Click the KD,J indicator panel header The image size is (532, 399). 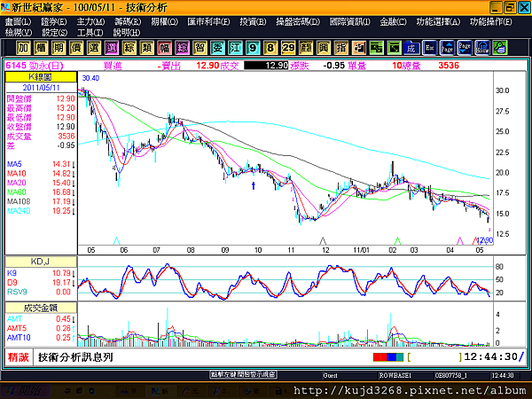[x=41, y=262]
